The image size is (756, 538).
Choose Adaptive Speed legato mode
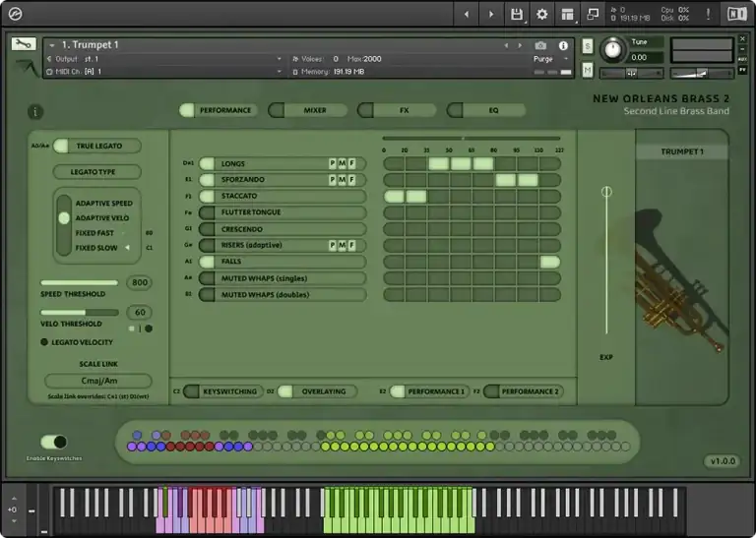click(x=103, y=204)
